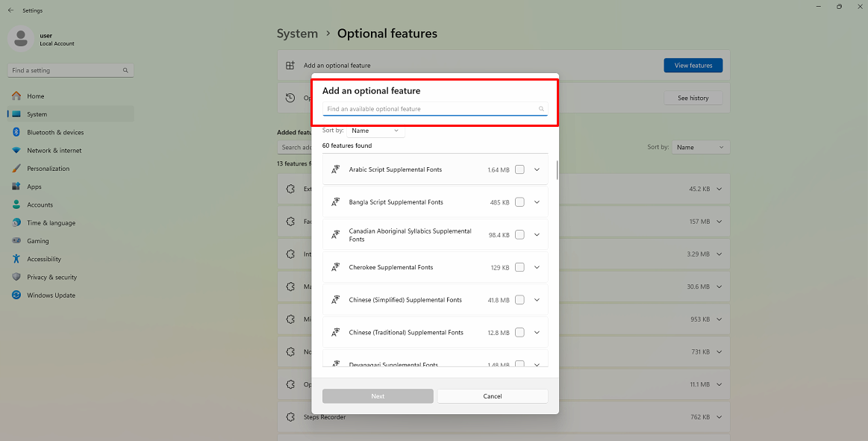Screen dimensions: 868x441
Task: Expand Chinese (Simplified) Supplemental Fonts details
Action: pos(537,300)
